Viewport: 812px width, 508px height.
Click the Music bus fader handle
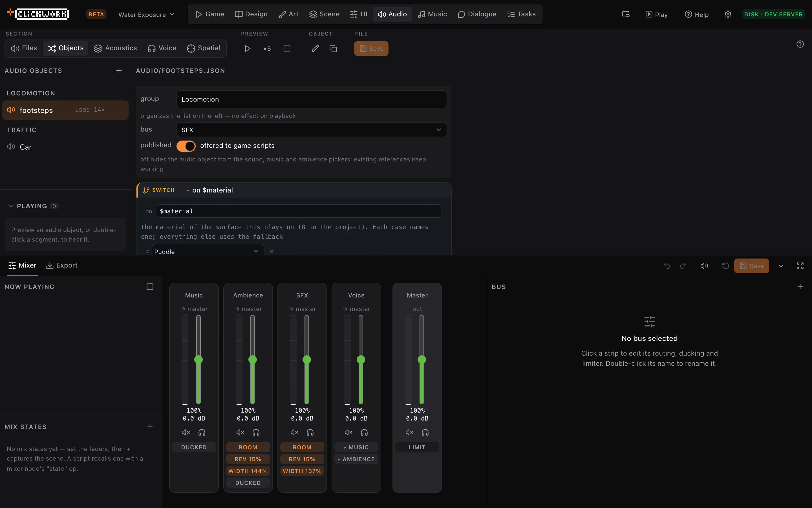click(198, 360)
